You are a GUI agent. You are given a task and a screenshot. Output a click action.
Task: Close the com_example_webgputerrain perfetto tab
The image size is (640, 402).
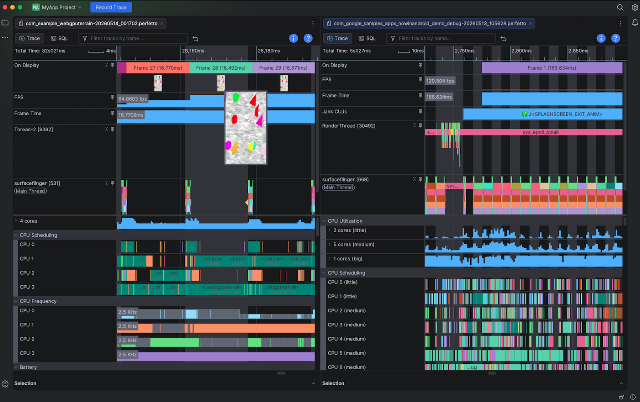(x=162, y=23)
